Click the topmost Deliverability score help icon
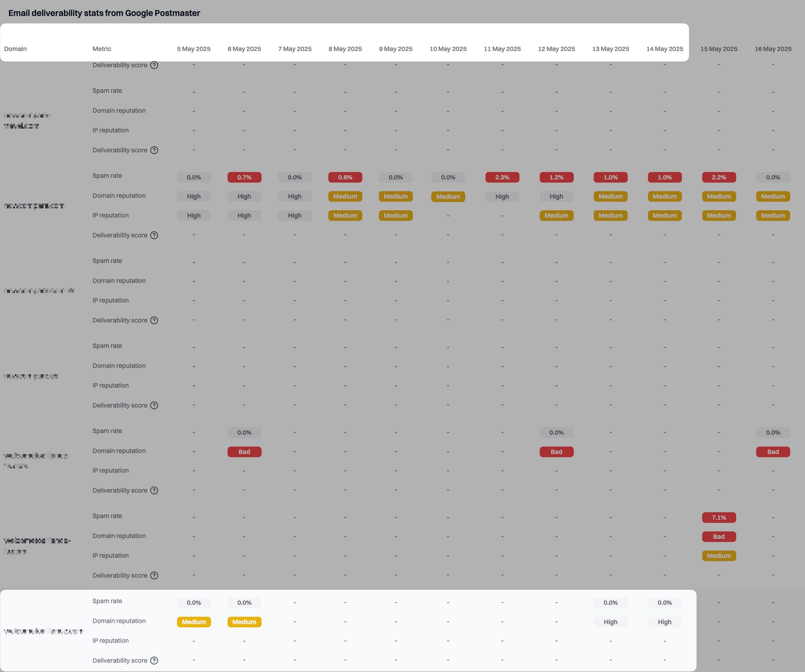Image resolution: width=805 pixels, height=672 pixels. [154, 65]
